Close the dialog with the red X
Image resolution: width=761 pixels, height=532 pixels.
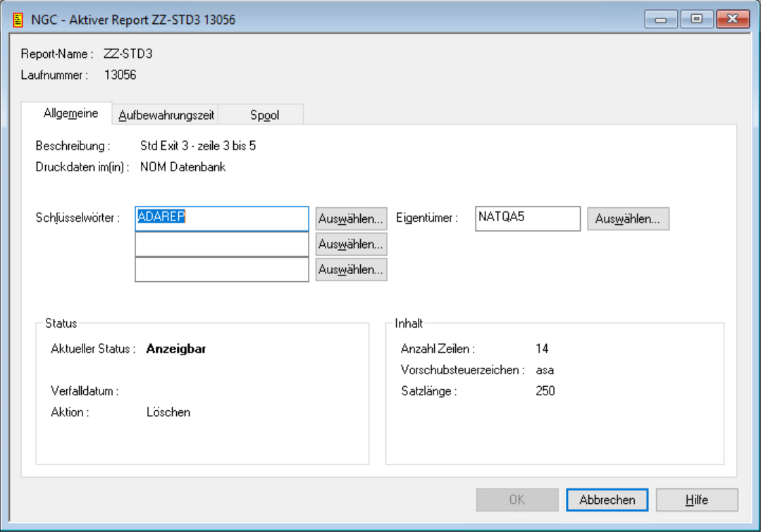732,20
